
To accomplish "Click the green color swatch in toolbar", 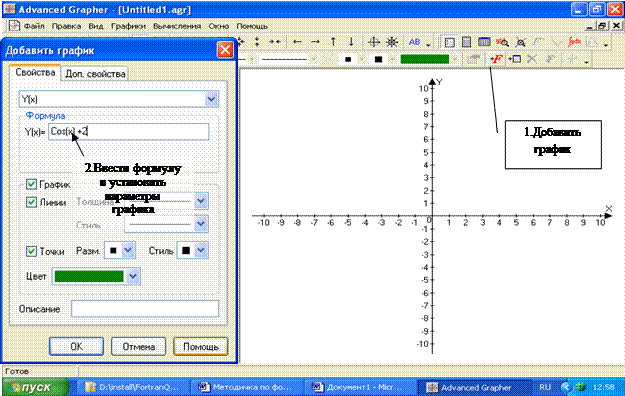I will click(x=425, y=59).
